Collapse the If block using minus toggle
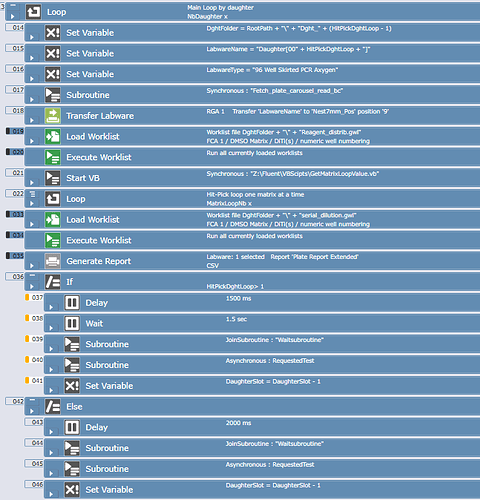 32,275
